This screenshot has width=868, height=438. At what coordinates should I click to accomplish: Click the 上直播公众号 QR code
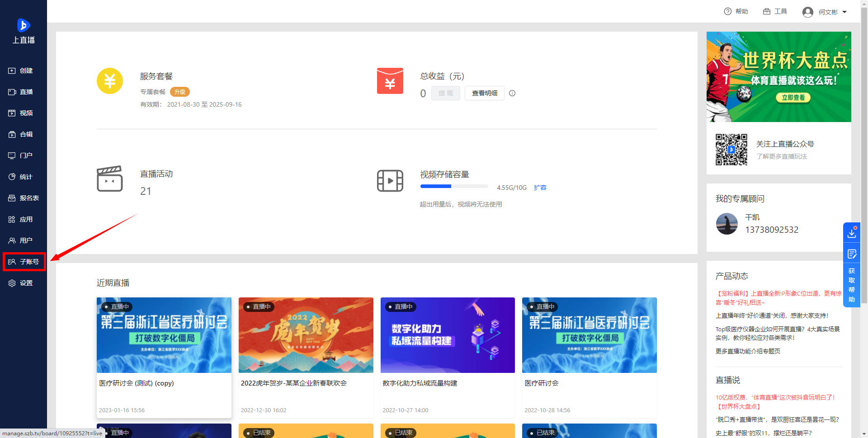click(x=731, y=150)
